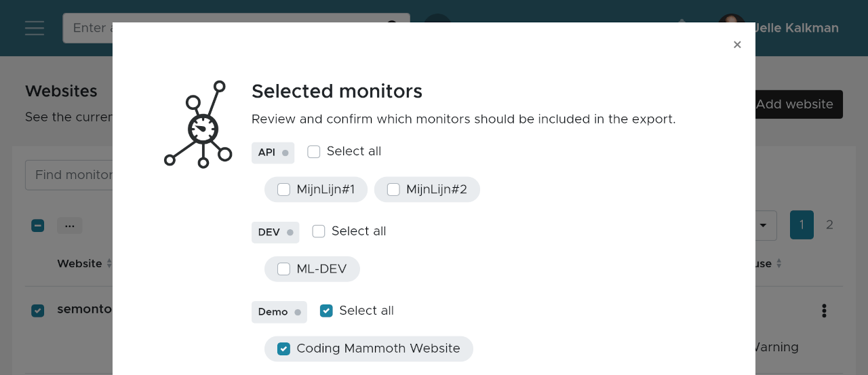Uncheck Coding Mammoth Website monitor
Image resolution: width=868 pixels, height=375 pixels.
coord(283,349)
